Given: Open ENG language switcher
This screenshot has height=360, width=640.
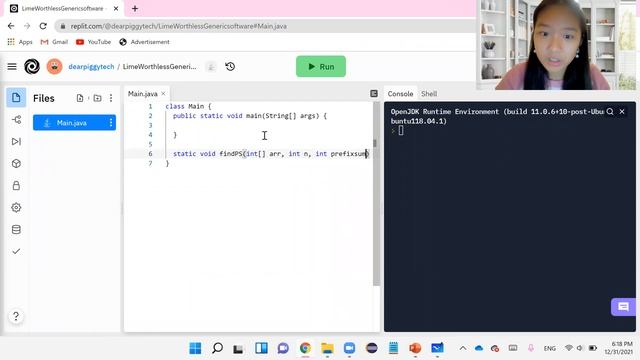Looking at the screenshot, I should (549, 348).
